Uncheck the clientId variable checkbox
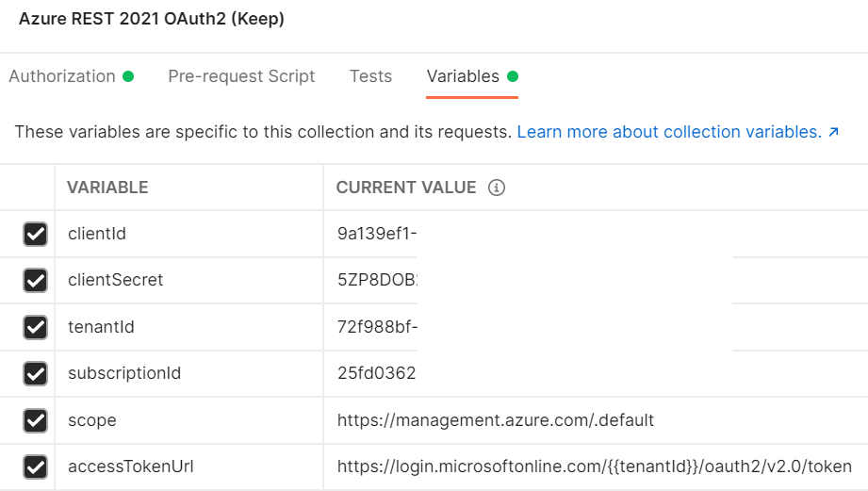The height and width of the screenshot is (491, 868). pos(36,234)
